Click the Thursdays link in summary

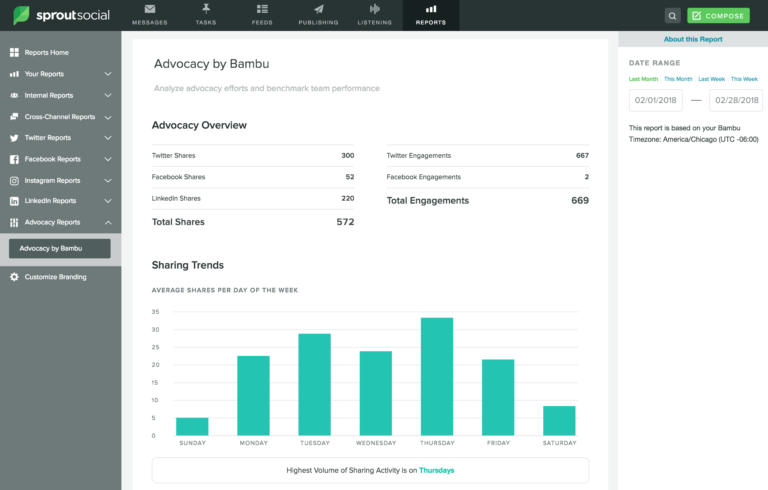point(436,470)
